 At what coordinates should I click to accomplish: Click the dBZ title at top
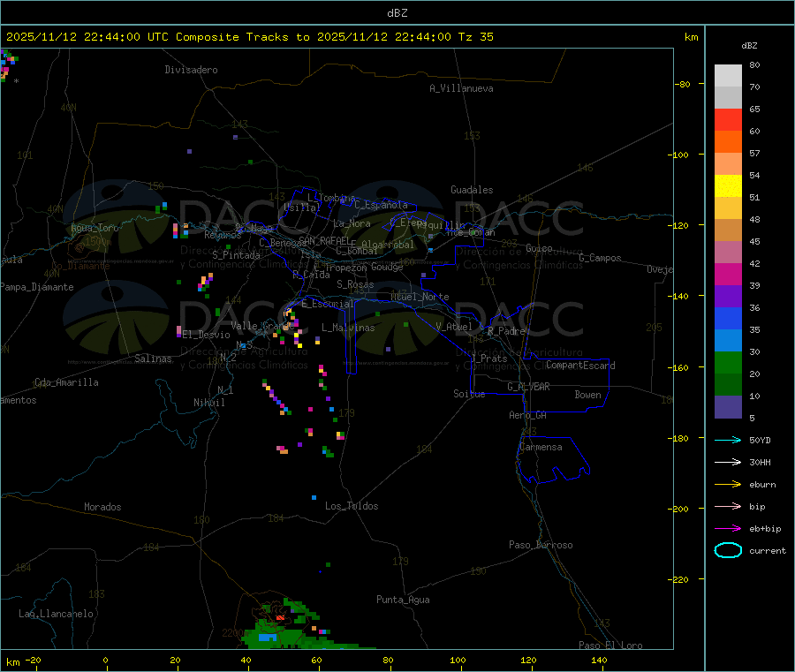[397, 13]
